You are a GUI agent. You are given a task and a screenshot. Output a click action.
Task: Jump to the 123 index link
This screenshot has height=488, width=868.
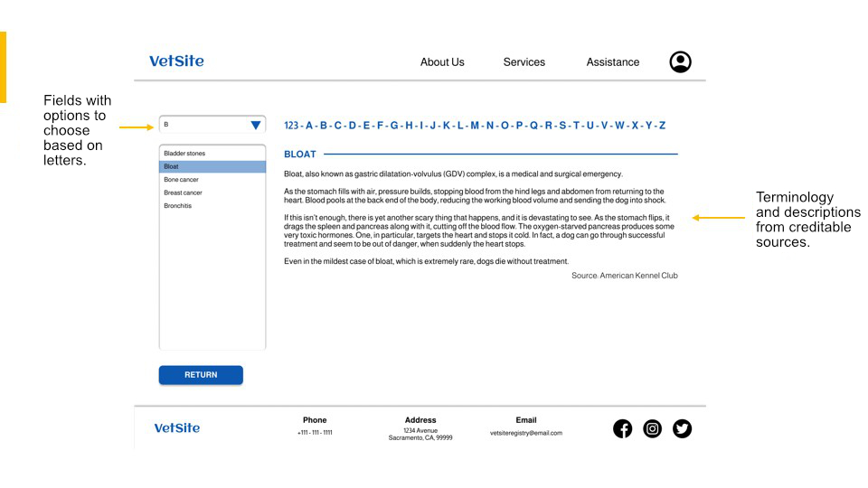click(x=291, y=126)
